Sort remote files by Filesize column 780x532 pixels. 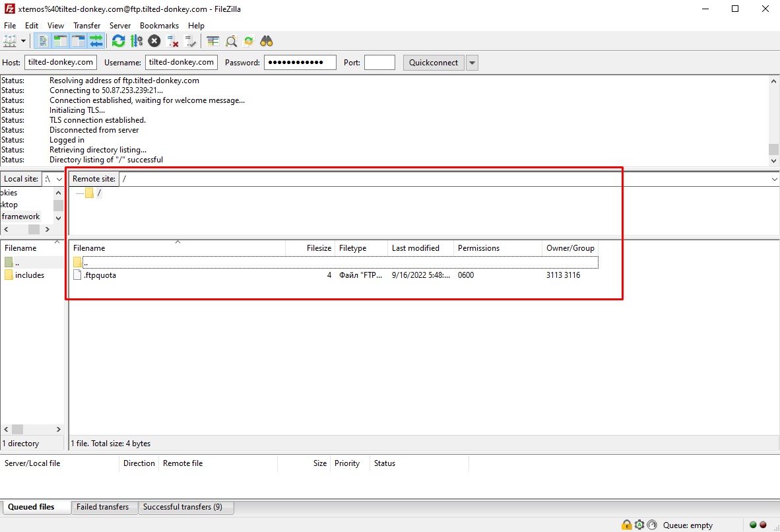coord(310,248)
